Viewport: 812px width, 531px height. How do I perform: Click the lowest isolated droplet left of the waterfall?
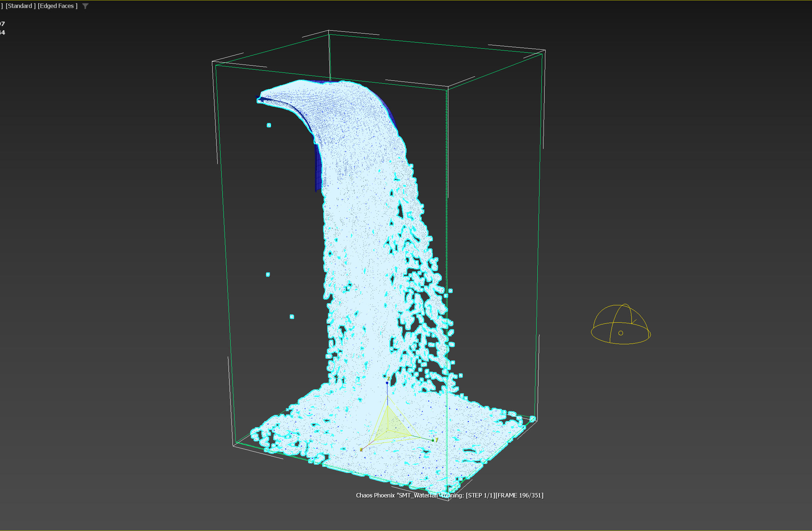(292, 317)
